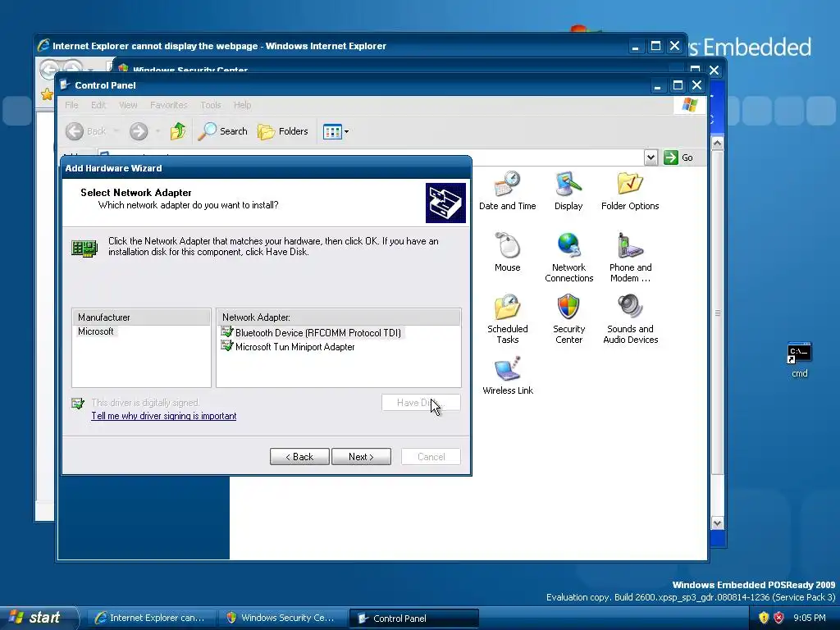Click the Control Panel taskbar button
This screenshot has height=630, width=840.
coord(413,619)
